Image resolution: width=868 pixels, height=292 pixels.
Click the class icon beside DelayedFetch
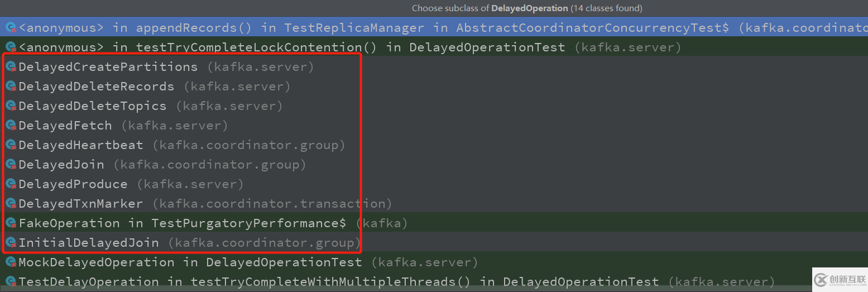pyautogui.click(x=11, y=125)
